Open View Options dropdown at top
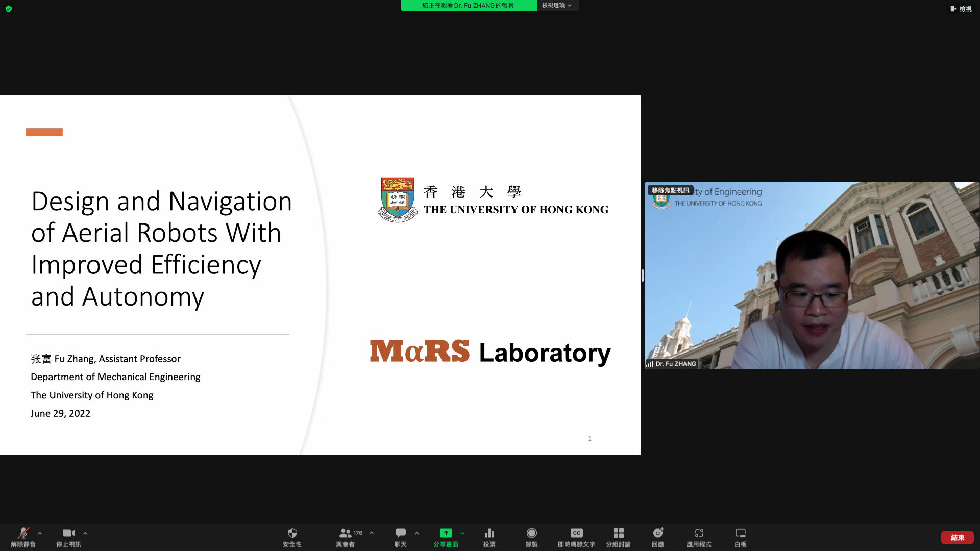Screen dimensions: 980x551 click(x=557, y=5)
